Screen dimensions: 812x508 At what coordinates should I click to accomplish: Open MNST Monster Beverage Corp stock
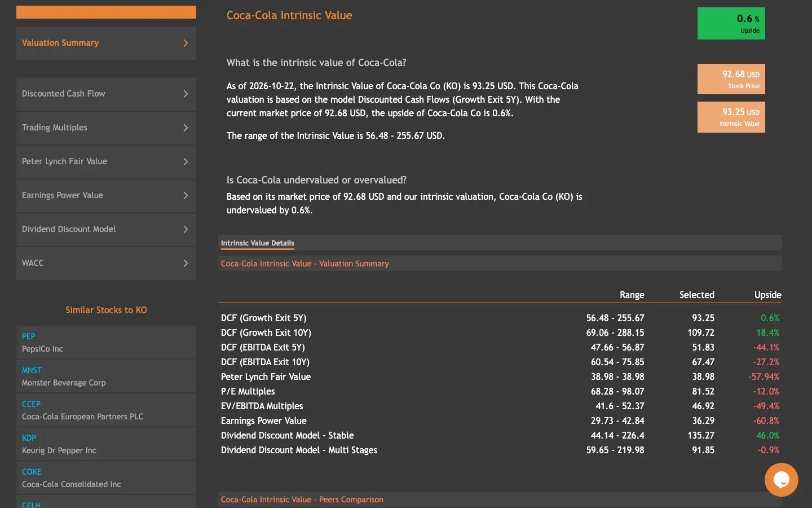[106, 376]
